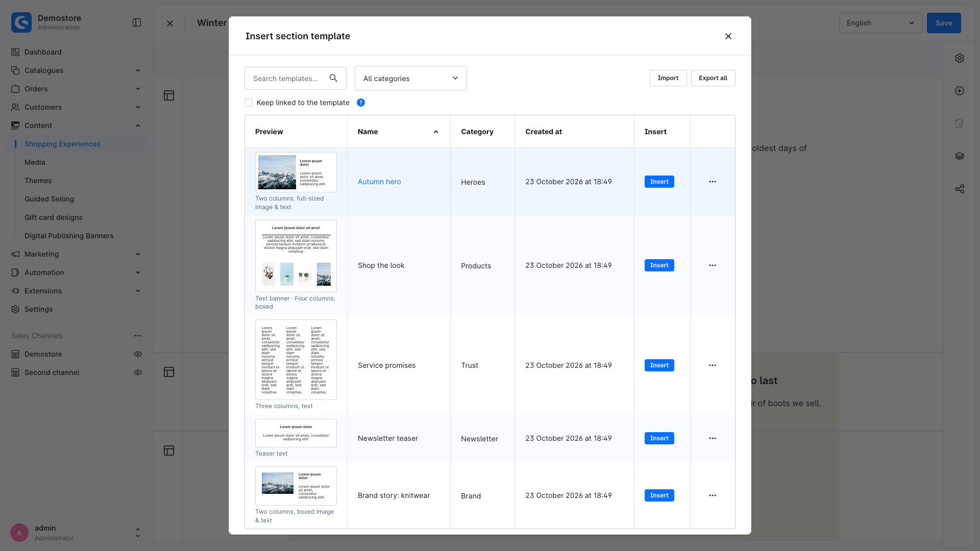Open help tooltip for keep linked option
Image resolution: width=980 pixels, height=551 pixels.
361,103
